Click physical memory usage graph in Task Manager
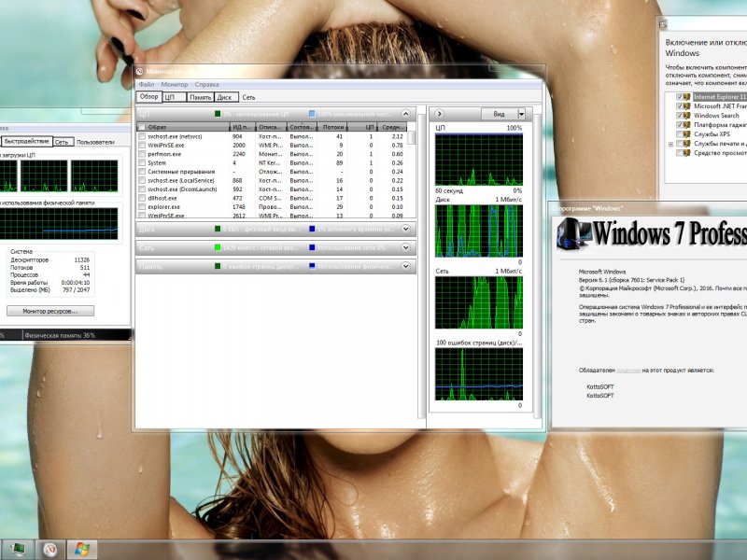 click(59, 224)
